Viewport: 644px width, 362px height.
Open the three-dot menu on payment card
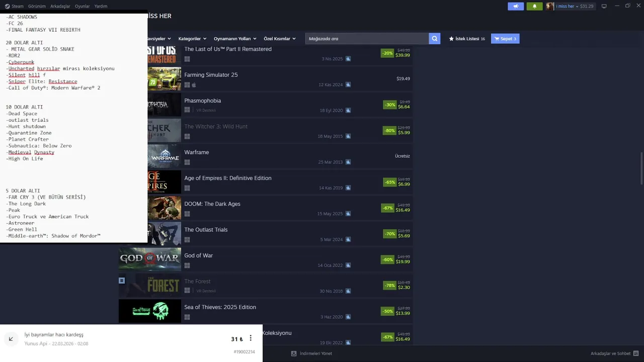click(x=251, y=338)
